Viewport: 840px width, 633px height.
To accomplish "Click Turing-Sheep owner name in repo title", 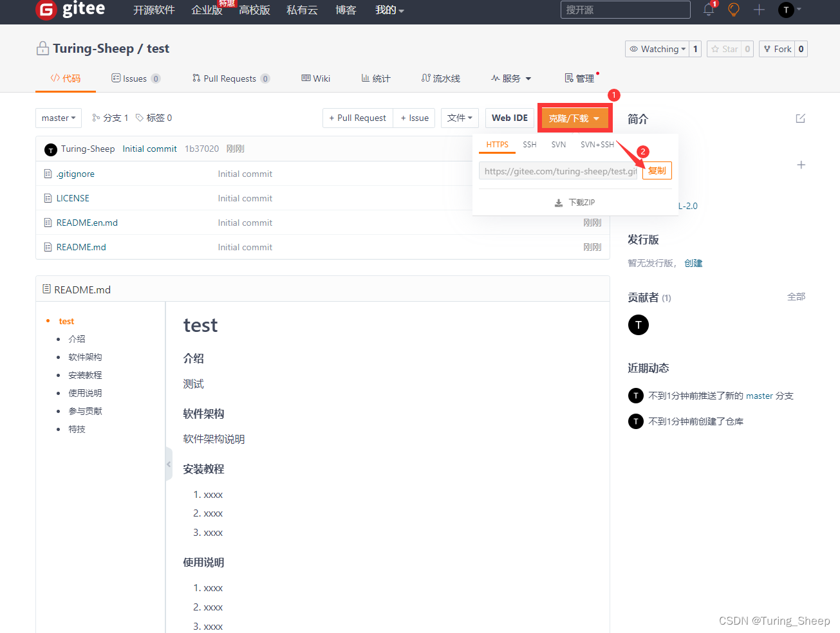I will 93,49.
